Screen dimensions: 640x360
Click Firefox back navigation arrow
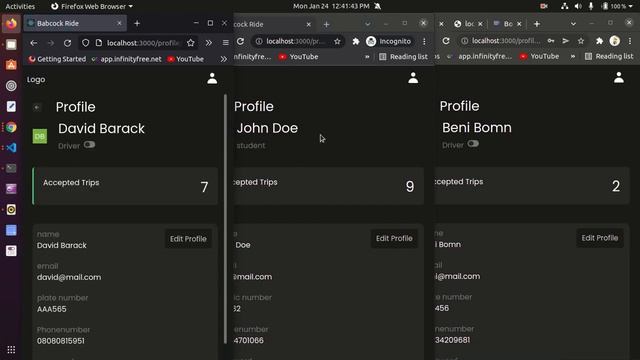tap(33, 43)
